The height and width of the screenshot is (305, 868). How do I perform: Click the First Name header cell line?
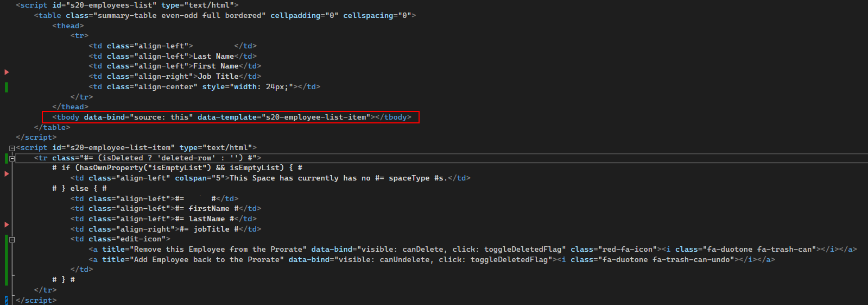click(175, 66)
